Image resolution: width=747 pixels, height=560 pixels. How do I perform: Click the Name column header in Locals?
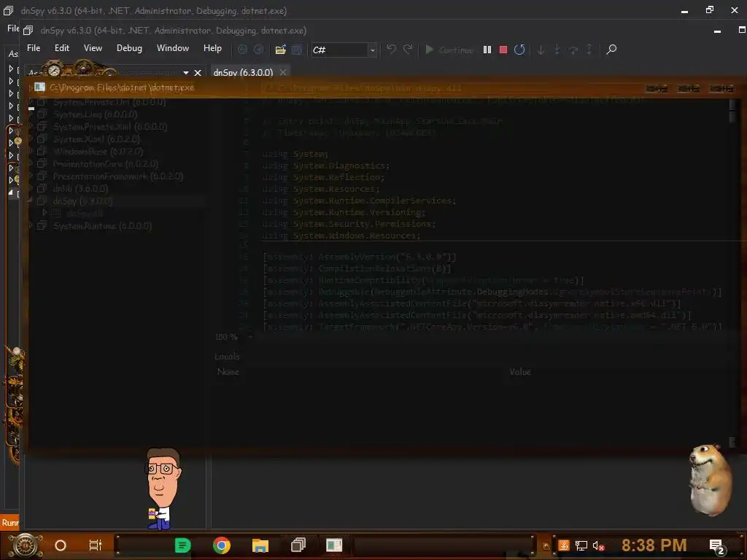(228, 371)
